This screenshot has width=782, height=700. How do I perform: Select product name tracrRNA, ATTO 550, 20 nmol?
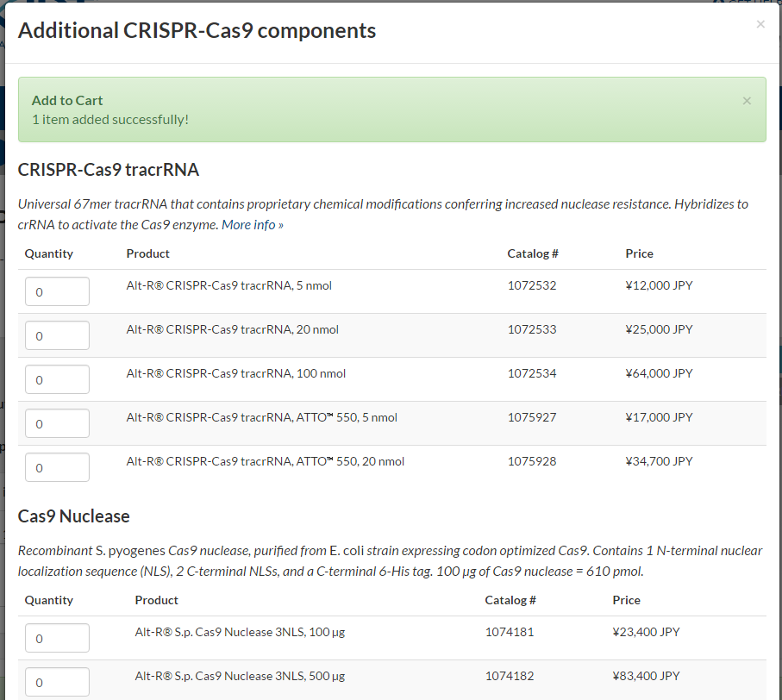pyautogui.click(x=266, y=461)
